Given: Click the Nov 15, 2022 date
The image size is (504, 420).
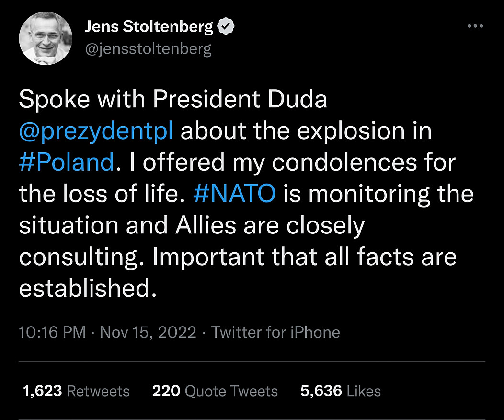Looking at the screenshot, I should tap(148, 332).
